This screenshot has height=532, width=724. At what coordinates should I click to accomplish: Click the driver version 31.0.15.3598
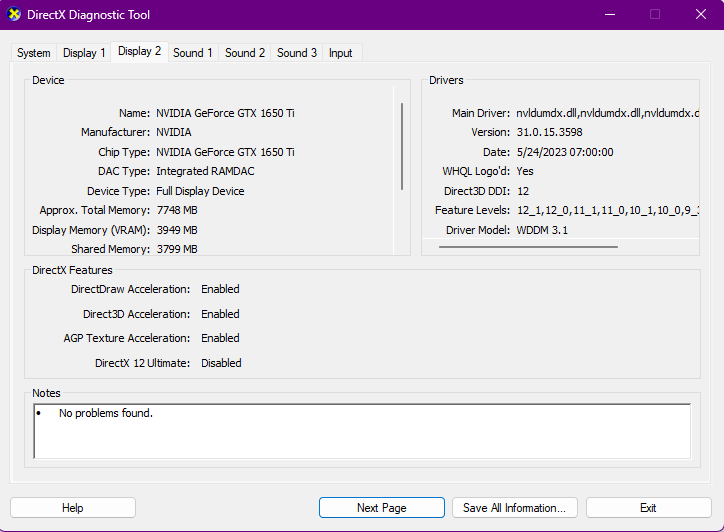[x=549, y=132]
